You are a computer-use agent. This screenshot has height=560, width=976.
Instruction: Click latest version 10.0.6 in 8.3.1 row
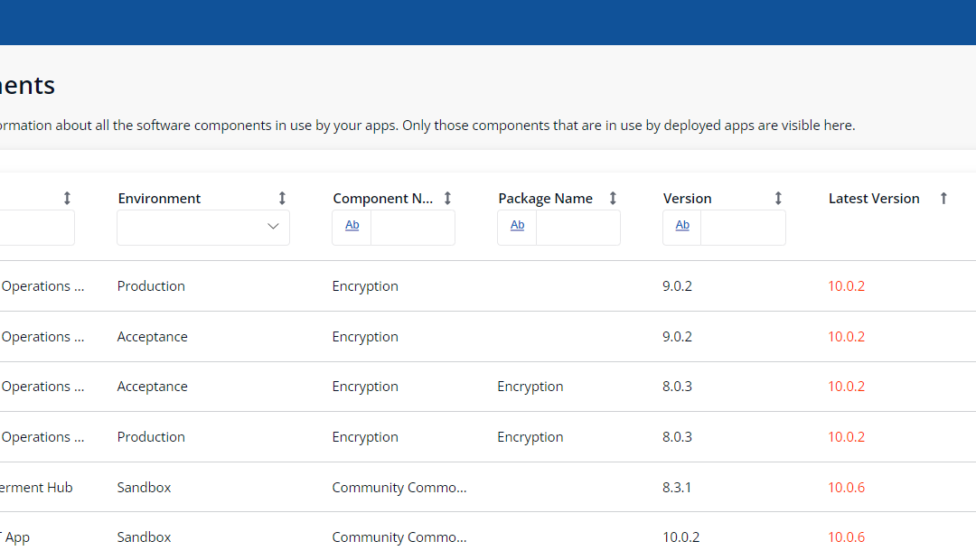point(847,487)
